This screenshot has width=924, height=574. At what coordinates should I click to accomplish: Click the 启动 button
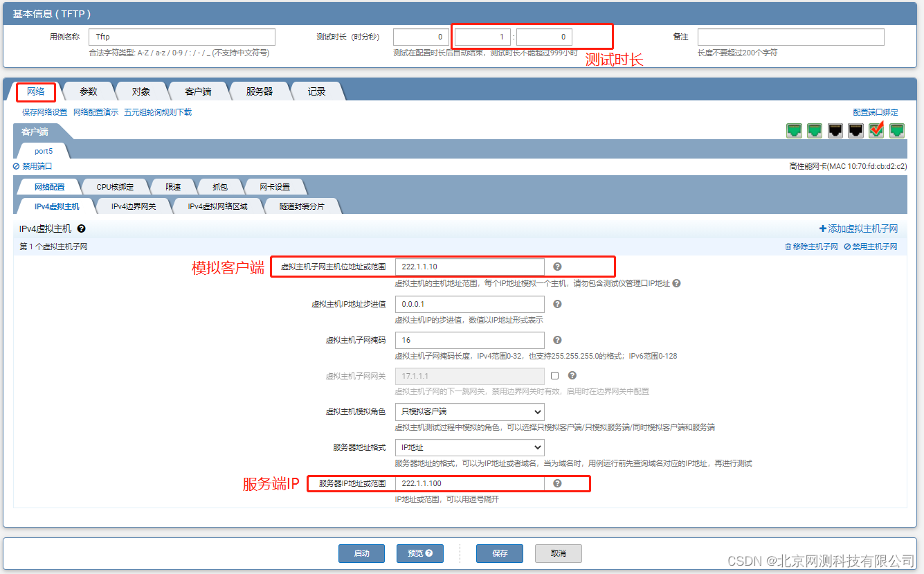361,553
